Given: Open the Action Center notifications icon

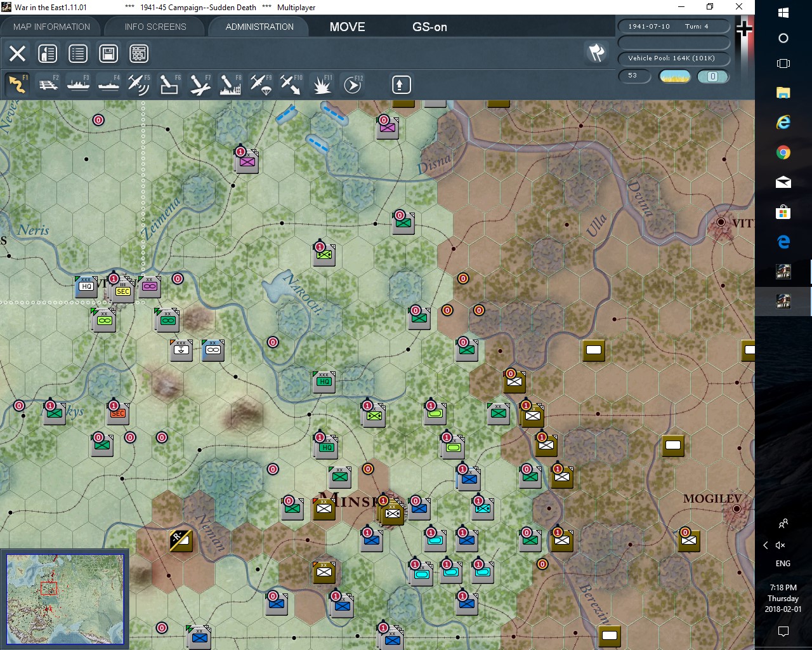Looking at the screenshot, I should 783,631.
